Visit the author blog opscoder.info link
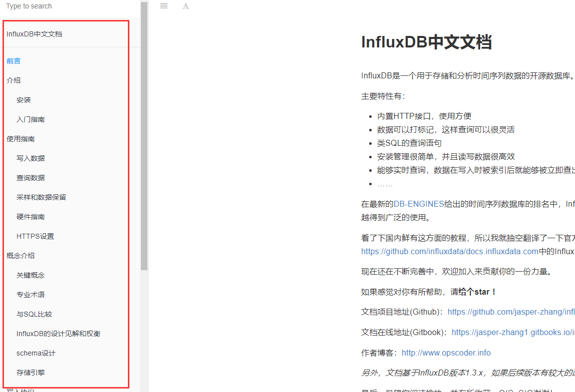575x392 pixels. (x=446, y=353)
